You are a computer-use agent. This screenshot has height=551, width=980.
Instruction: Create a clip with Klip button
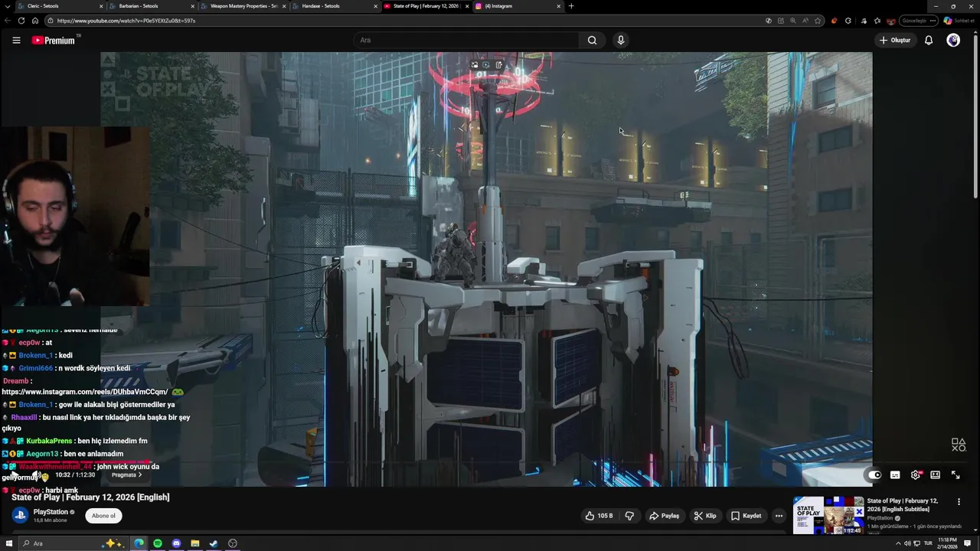pos(705,516)
